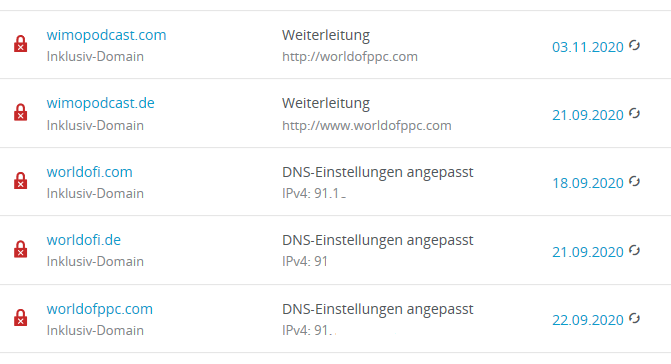Open the worldofppc.com domain link
The image size is (671, 364).
coord(100,309)
